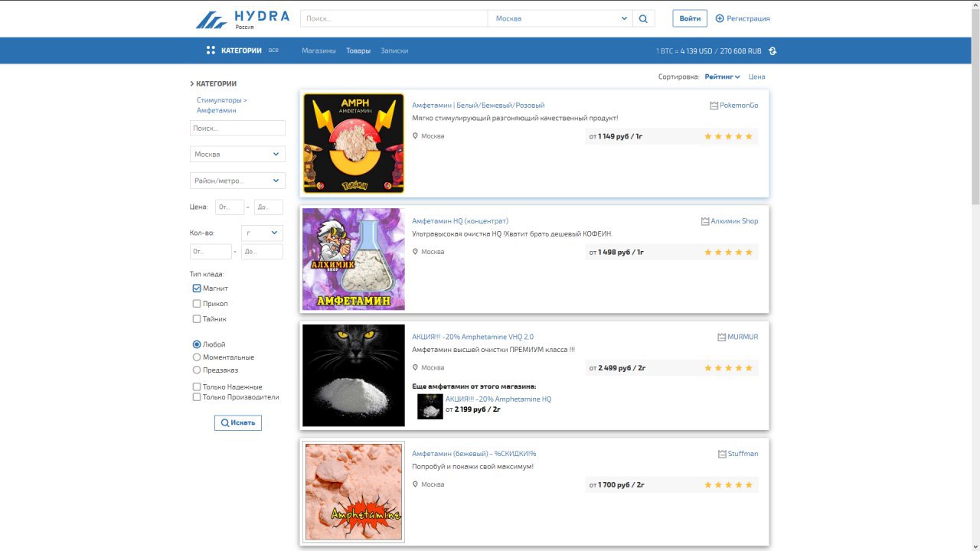Click the Искать filter button
The width and height of the screenshot is (980, 551).
tap(238, 422)
